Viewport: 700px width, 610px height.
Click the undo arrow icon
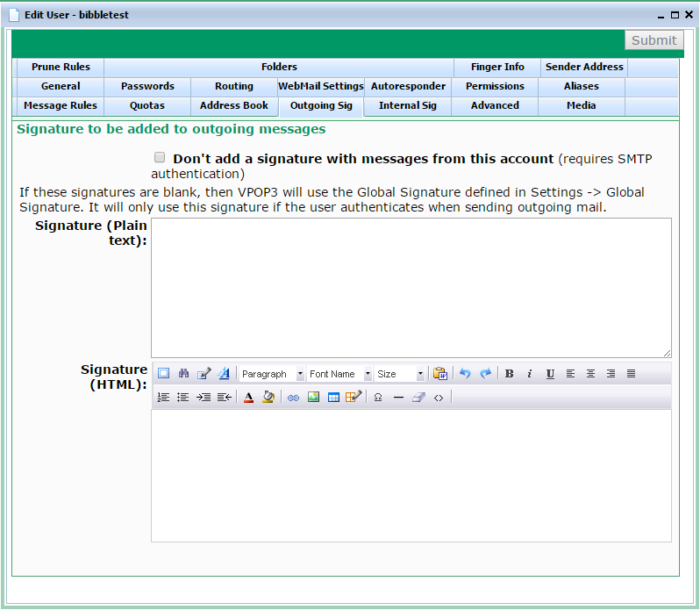pos(465,374)
